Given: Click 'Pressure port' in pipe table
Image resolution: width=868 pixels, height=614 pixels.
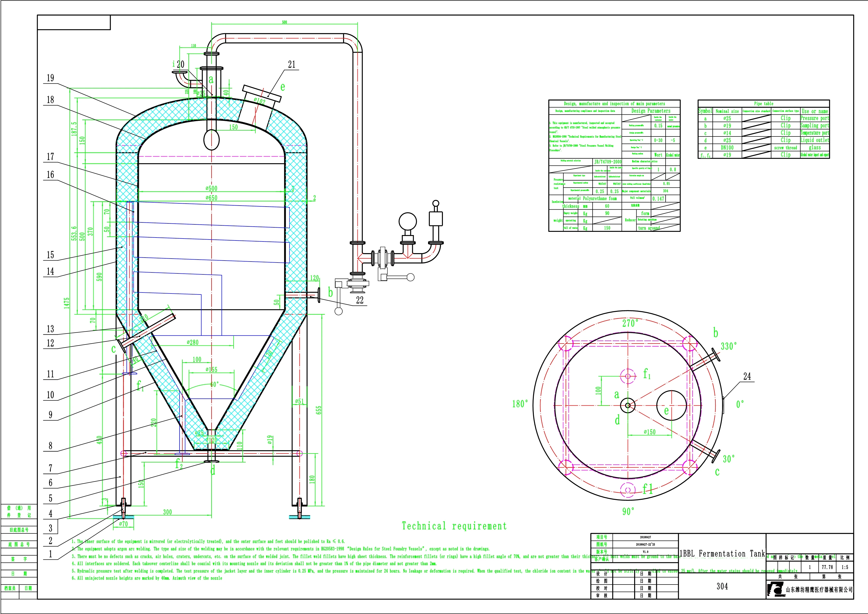Looking at the screenshot, I should pyautogui.click(x=815, y=118).
